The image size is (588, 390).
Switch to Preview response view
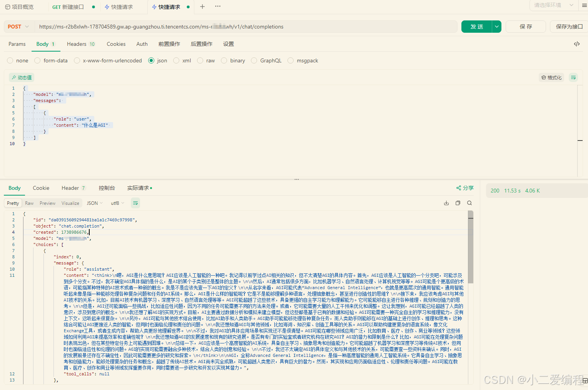click(47, 203)
